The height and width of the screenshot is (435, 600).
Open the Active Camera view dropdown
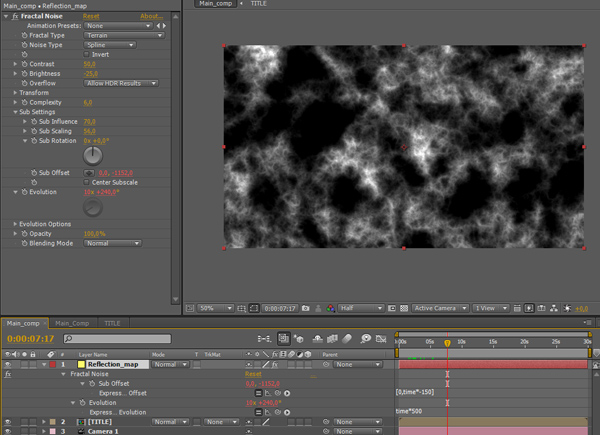440,308
